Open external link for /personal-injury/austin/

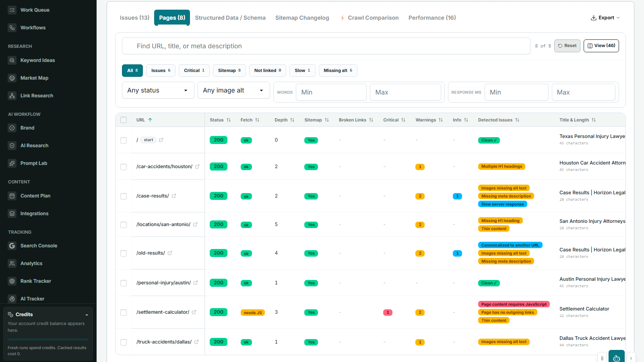[x=196, y=283]
